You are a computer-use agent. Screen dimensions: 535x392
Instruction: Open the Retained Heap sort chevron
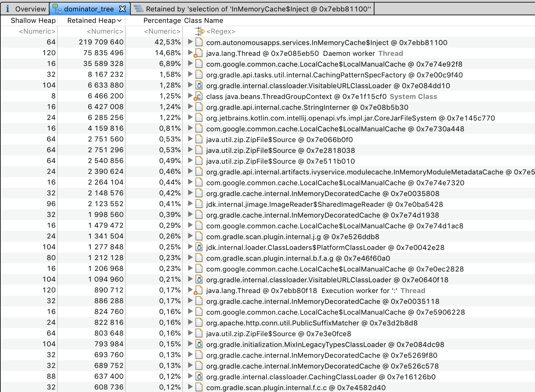click(119, 20)
